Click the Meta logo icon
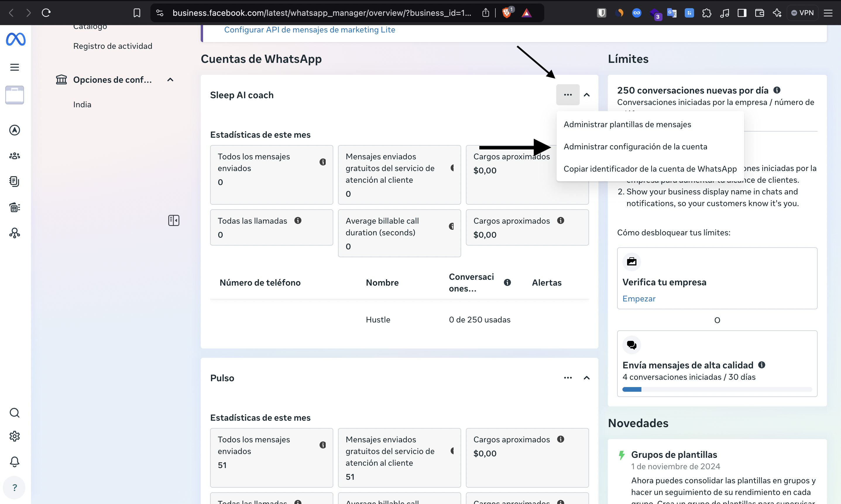The image size is (841, 504). pos(16,39)
